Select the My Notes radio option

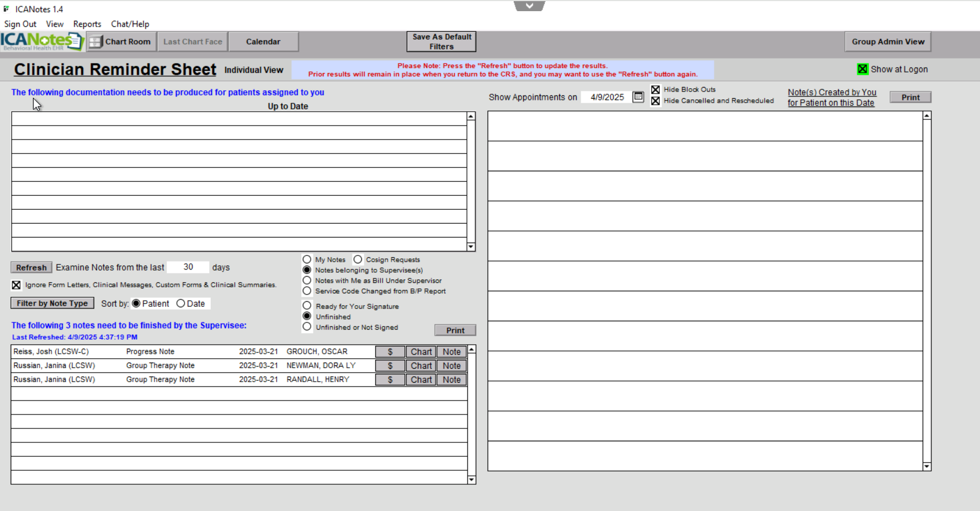[307, 259]
